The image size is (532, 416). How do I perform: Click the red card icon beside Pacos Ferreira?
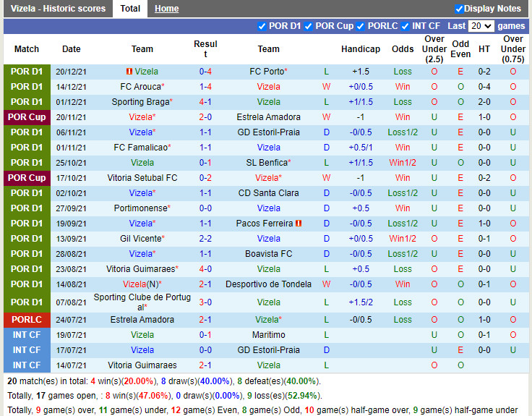coord(299,224)
